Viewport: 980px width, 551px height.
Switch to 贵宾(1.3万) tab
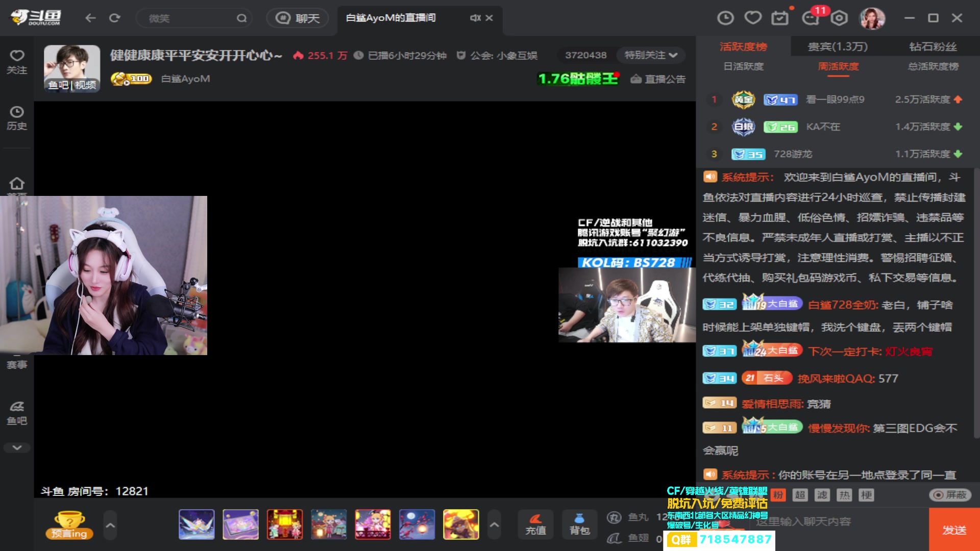pos(838,46)
